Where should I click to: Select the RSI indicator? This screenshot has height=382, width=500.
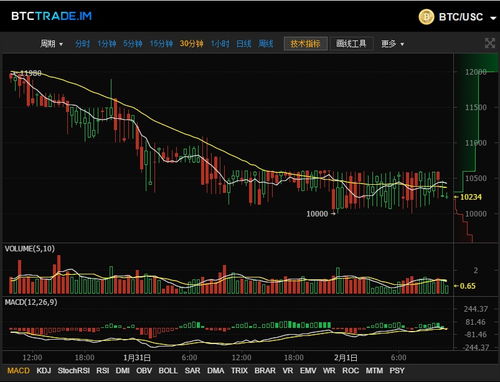coord(103,371)
